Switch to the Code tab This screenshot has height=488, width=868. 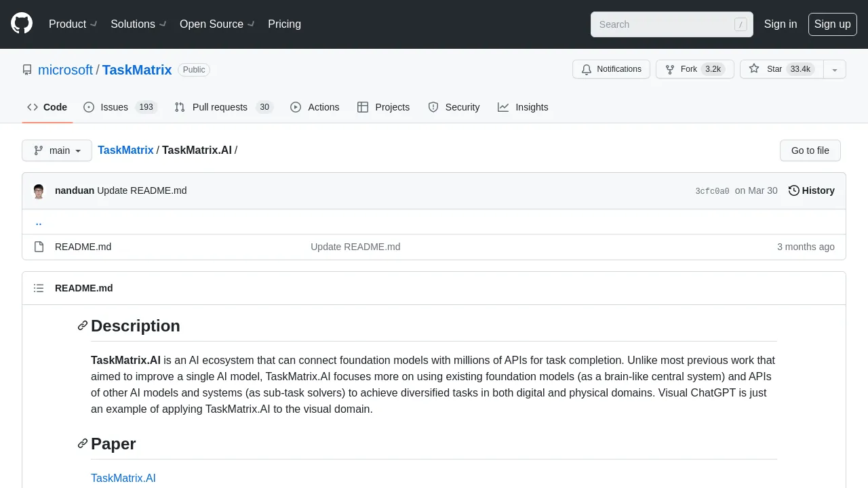[47, 107]
